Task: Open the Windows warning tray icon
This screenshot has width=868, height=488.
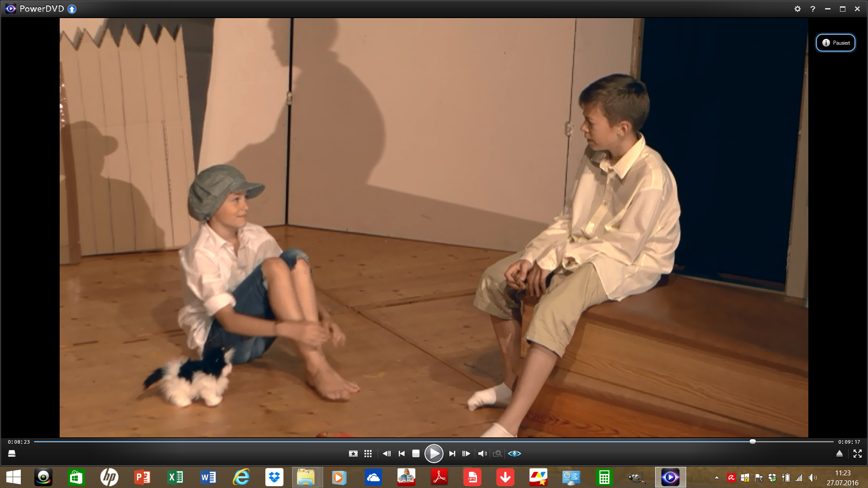Action: tap(745, 478)
